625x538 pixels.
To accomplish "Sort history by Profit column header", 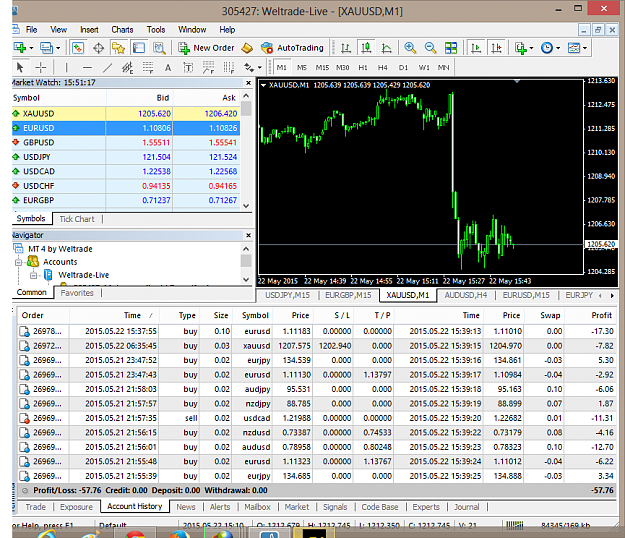I will click(601, 315).
